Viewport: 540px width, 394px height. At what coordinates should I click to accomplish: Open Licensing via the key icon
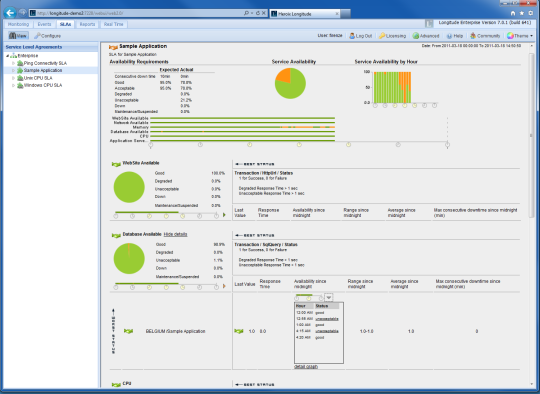(x=382, y=36)
